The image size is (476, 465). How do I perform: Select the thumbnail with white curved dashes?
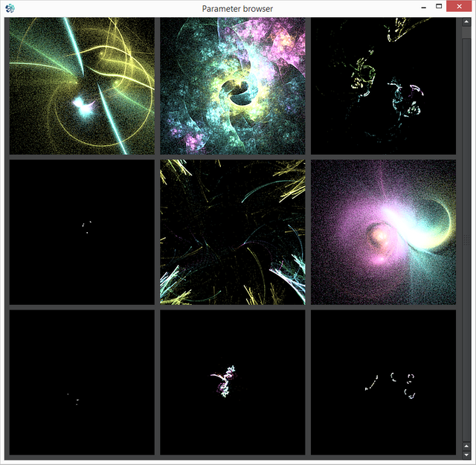click(x=383, y=382)
